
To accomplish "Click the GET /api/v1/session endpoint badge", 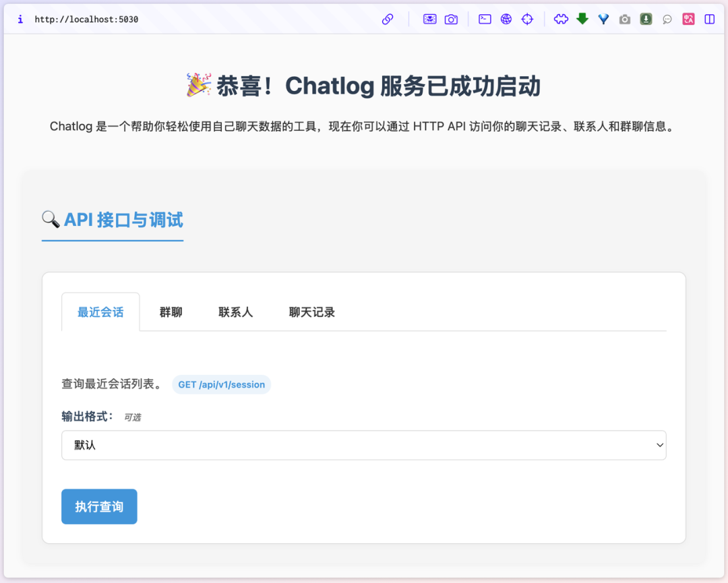I will tap(222, 384).
